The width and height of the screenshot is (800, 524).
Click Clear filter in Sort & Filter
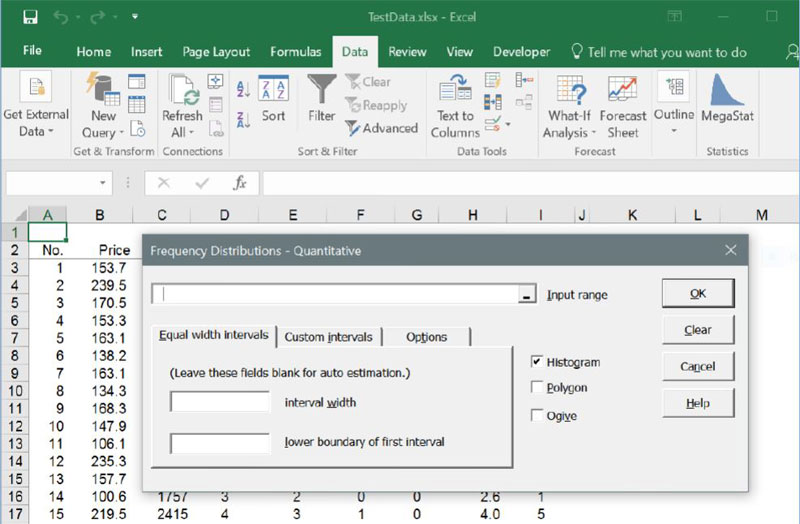point(368,82)
